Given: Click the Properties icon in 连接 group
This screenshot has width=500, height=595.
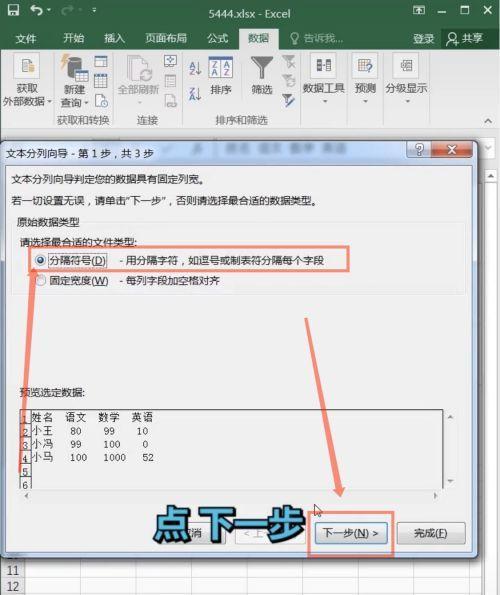Looking at the screenshot, I should click(170, 81).
